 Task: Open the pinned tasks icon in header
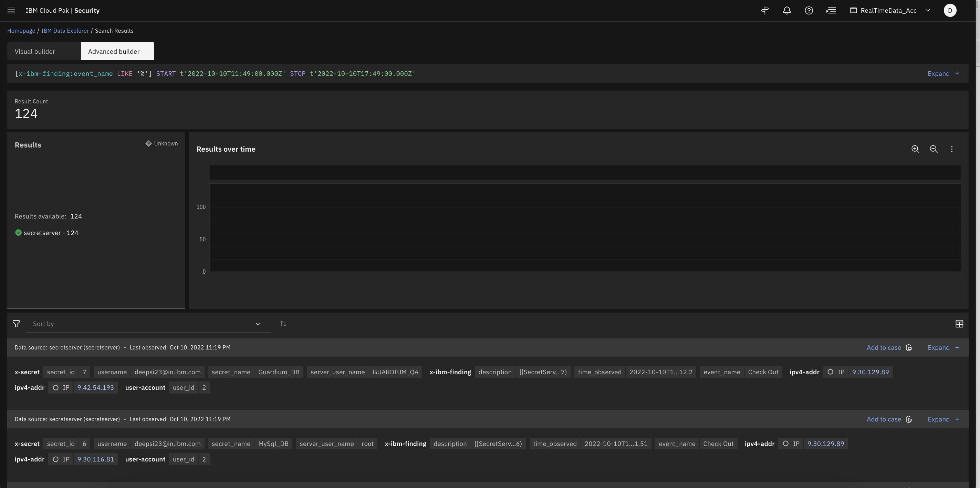765,10
